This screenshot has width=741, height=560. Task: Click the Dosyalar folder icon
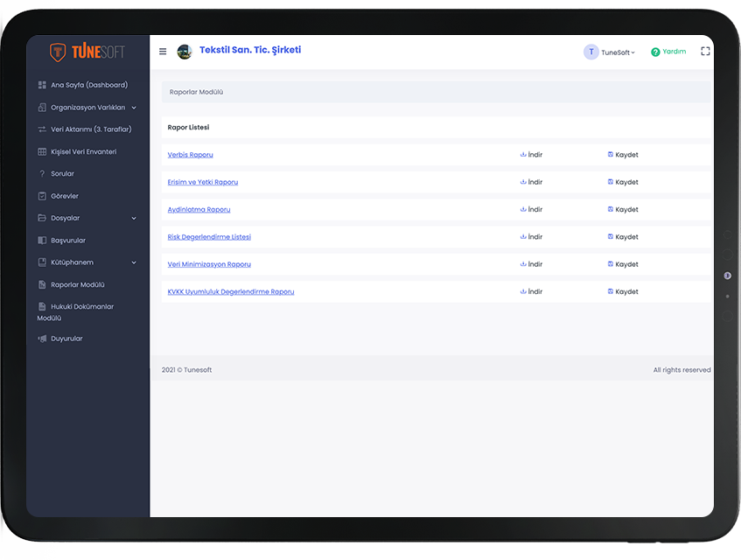point(42,218)
